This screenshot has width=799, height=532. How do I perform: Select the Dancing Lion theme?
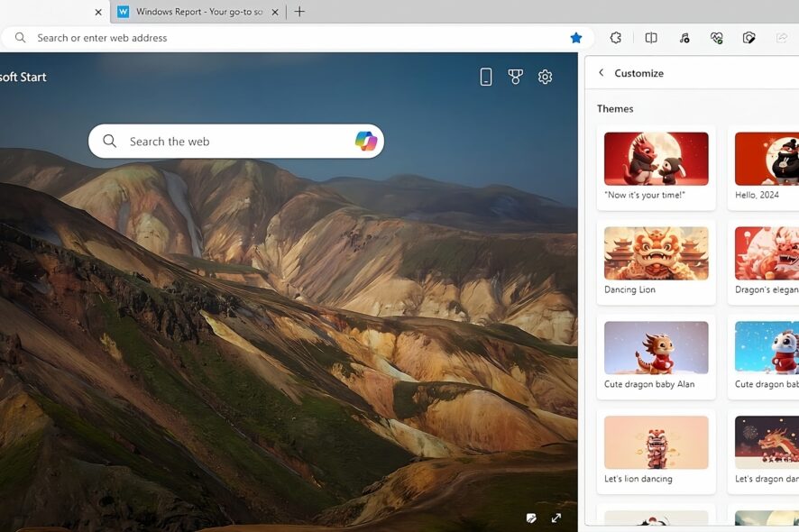656,262
